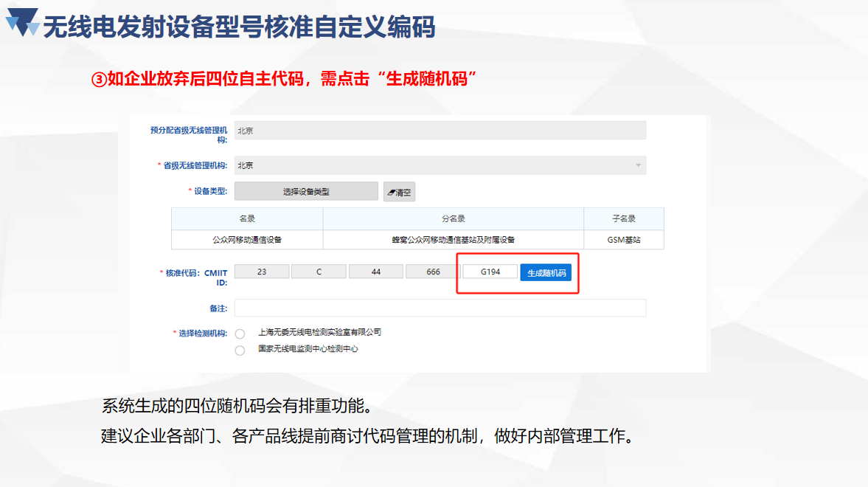
Task: Click the code field containing 44
Action: (x=376, y=272)
